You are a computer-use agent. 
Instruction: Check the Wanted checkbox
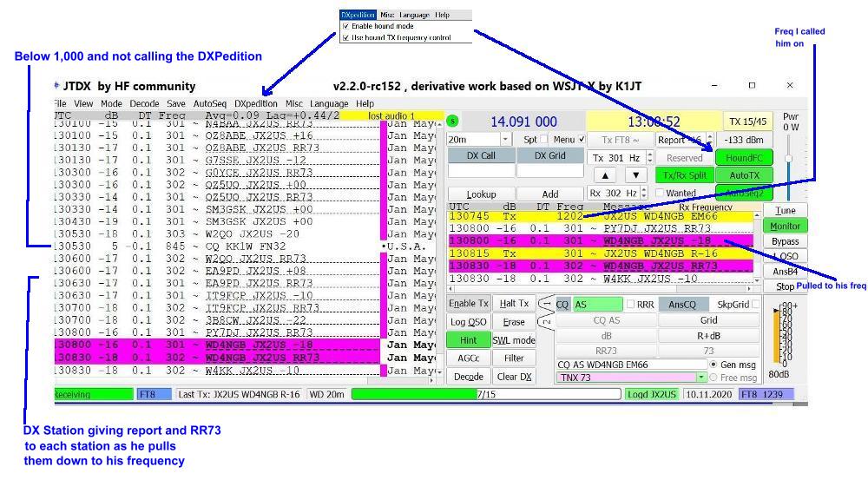(660, 193)
